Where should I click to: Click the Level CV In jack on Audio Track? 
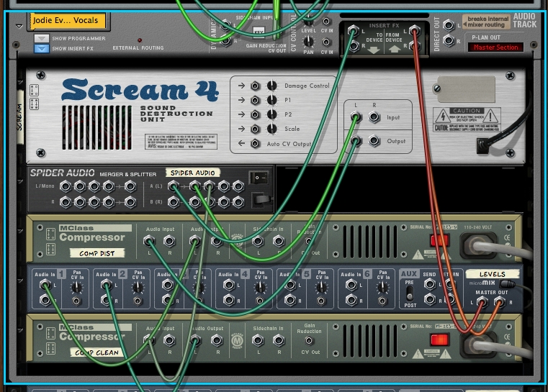tap(326, 22)
